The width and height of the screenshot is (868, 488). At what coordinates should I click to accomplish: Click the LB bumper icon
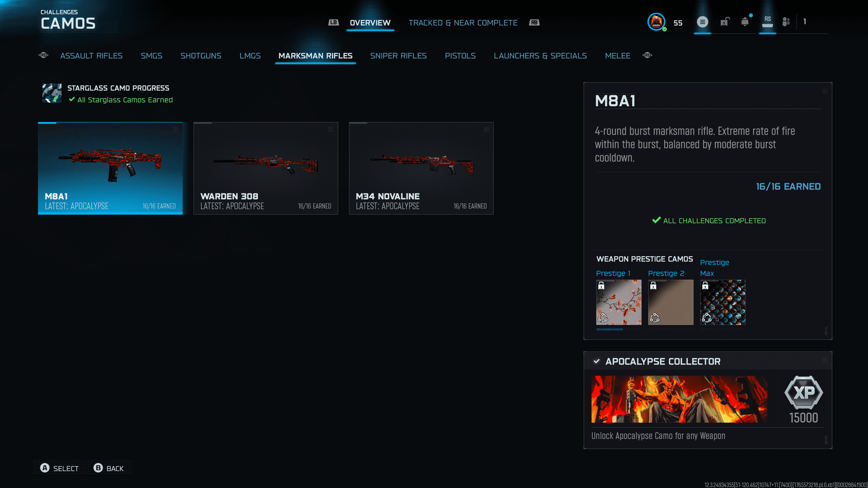tap(334, 23)
